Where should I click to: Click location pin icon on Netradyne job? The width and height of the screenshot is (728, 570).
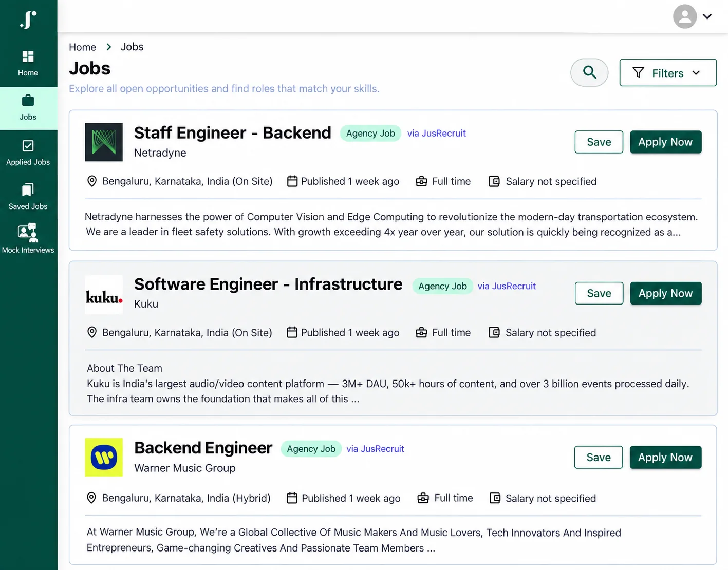pos(92,181)
